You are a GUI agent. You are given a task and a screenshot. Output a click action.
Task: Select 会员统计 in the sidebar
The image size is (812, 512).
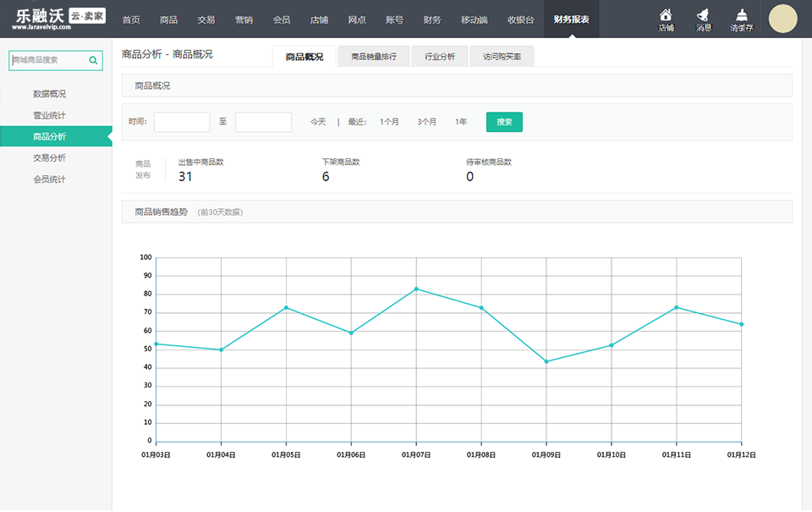pos(50,179)
